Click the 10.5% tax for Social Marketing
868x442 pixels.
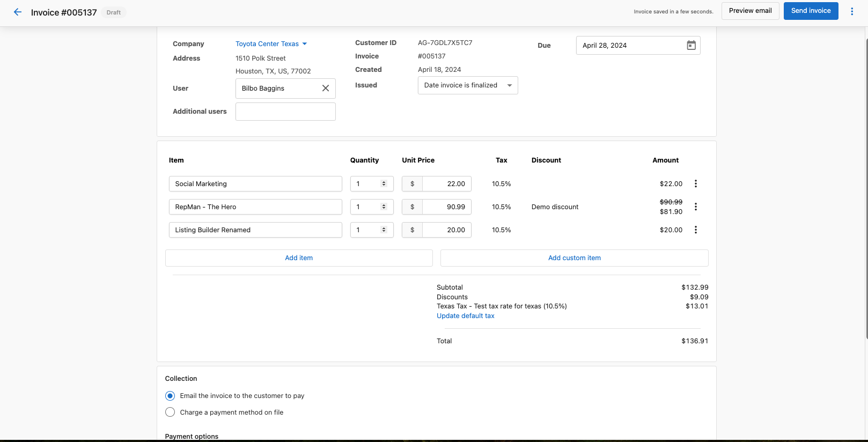(x=502, y=184)
